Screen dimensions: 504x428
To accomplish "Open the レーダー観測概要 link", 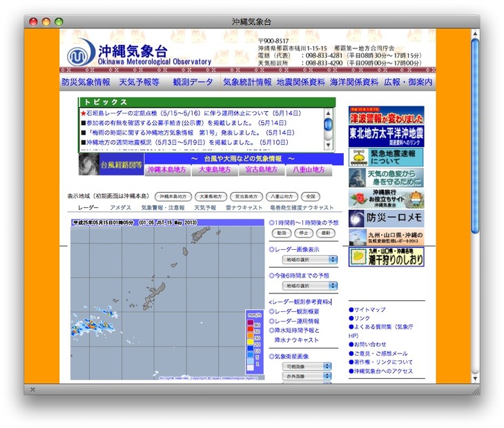I will 294,311.
